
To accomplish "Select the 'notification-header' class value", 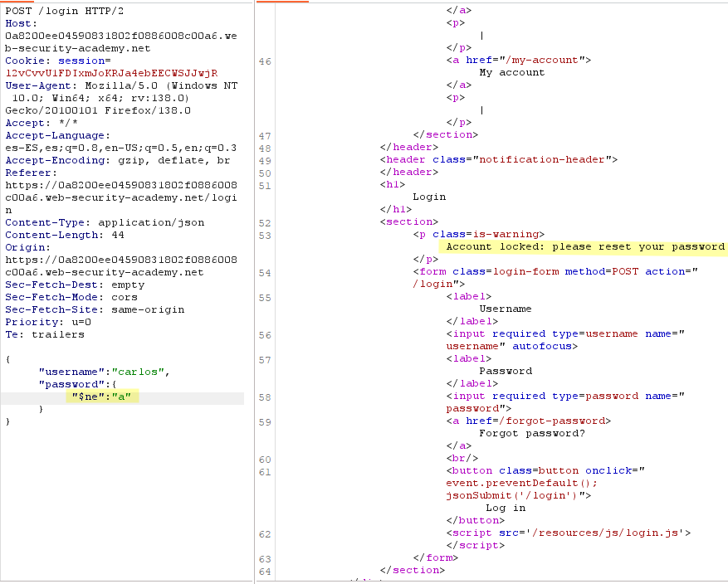I will click(x=542, y=159).
